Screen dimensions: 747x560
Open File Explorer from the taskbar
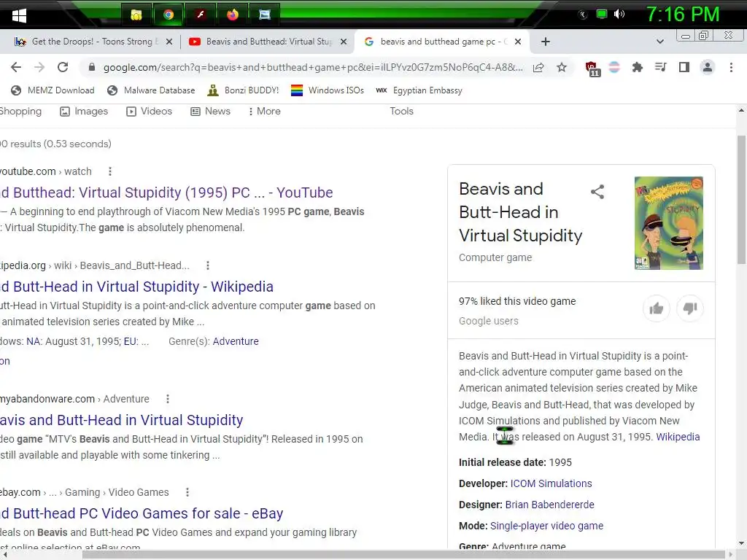point(136,15)
